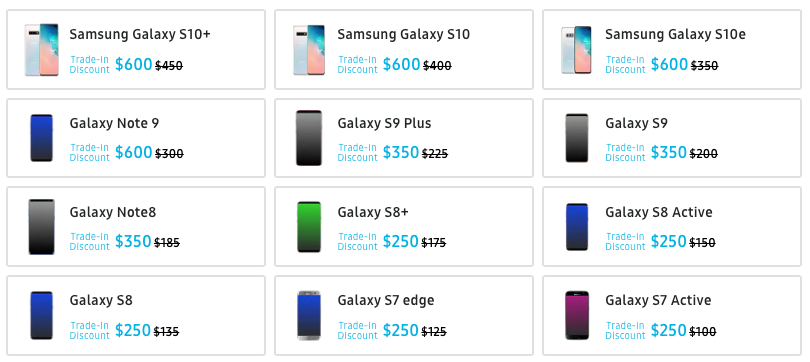Screen dimensions: 810x362
Task: Click the Galaxy Note 9 title text
Action: coord(114,123)
